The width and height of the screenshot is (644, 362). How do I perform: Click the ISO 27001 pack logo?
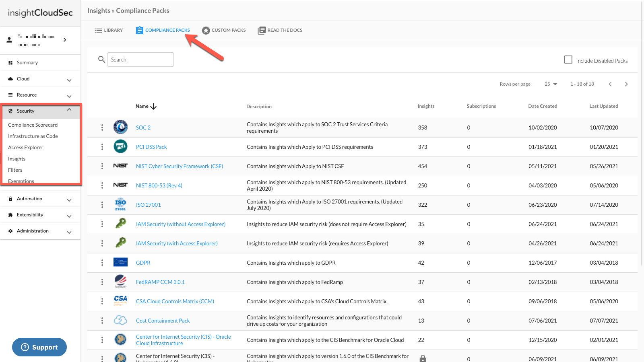coord(120,204)
